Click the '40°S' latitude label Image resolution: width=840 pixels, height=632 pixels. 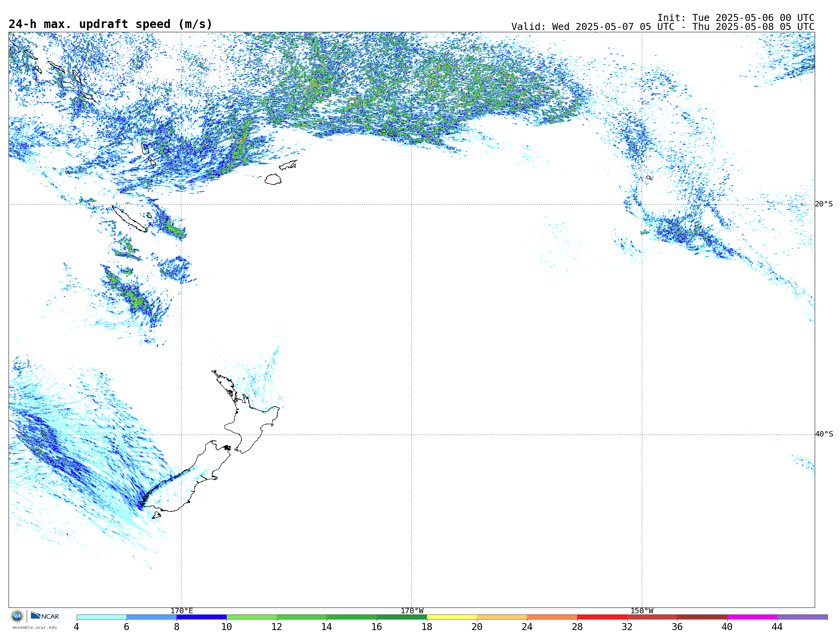(x=824, y=434)
